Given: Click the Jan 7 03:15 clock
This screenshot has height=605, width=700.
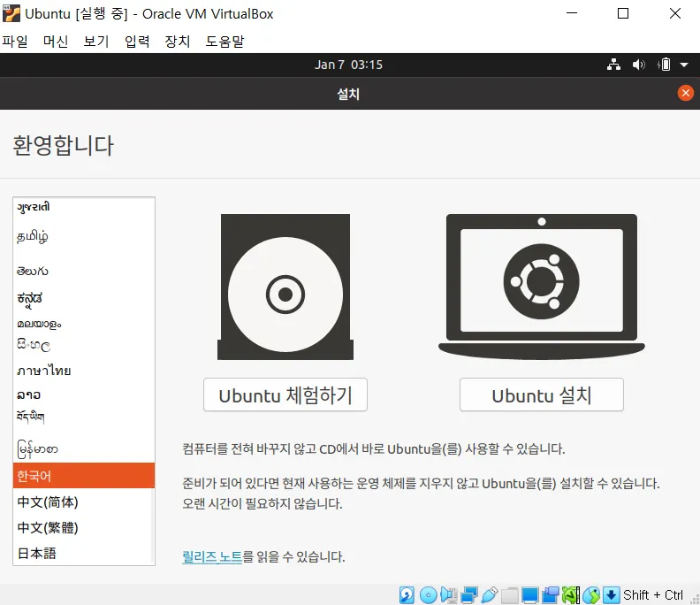Looking at the screenshot, I should point(348,65).
